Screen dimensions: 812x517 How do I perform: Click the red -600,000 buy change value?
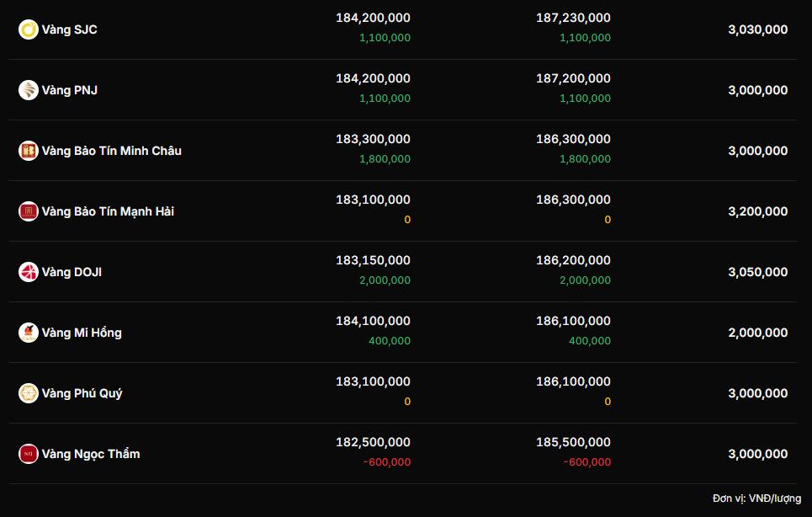tap(386, 462)
